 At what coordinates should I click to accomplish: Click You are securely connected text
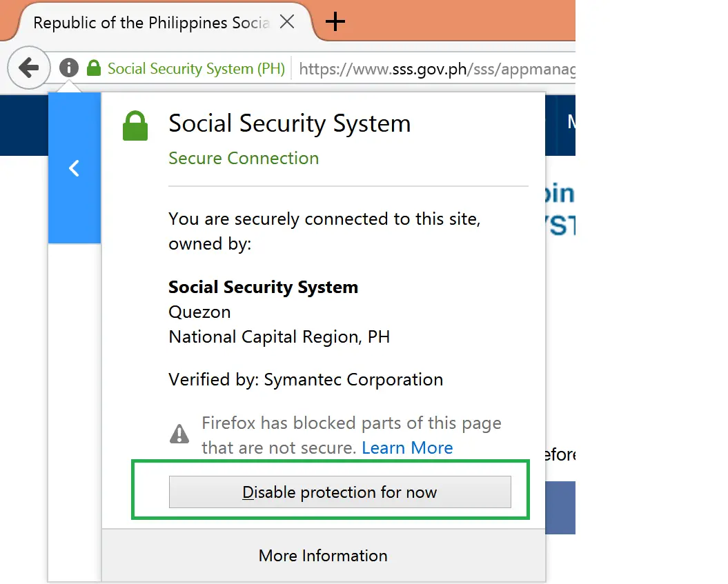(324, 231)
